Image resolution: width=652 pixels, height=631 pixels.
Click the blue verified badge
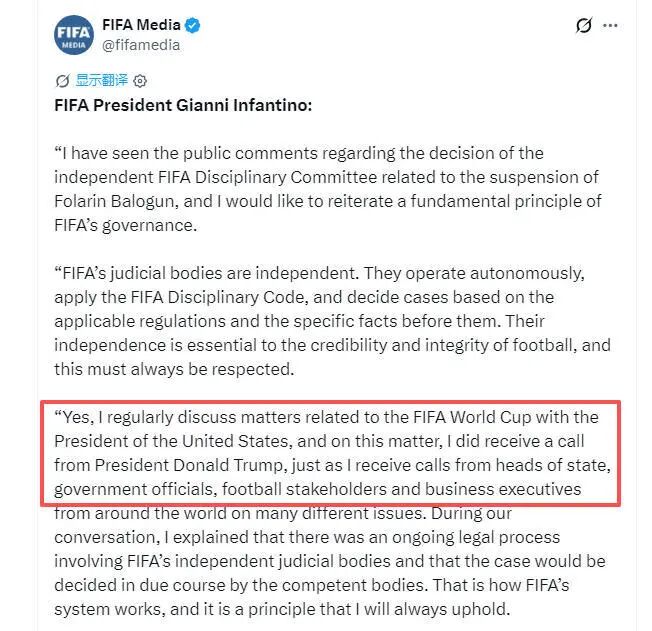click(x=192, y=25)
